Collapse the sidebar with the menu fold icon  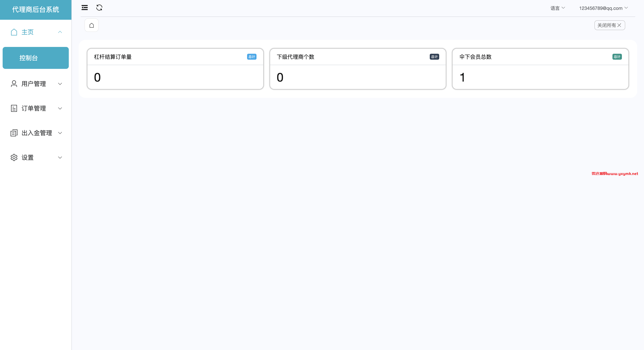85,7
